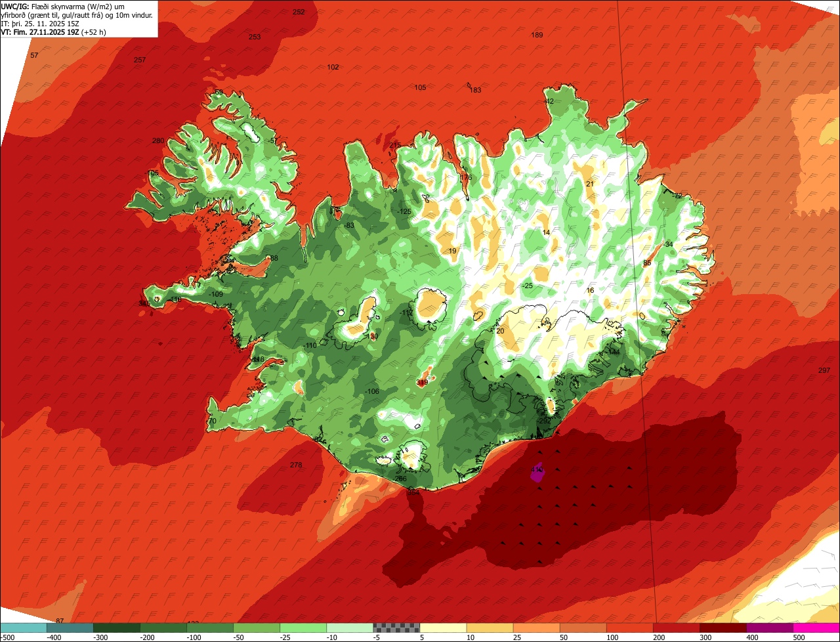Select the legend label 400
This screenshot has width=840, height=642.
[752, 637]
